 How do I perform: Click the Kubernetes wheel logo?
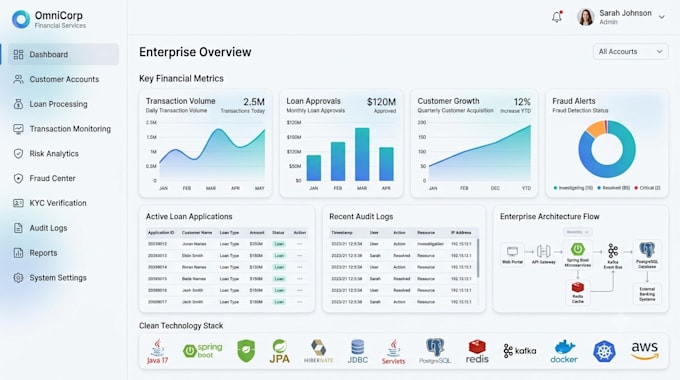pyautogui.click(x=604, y=351)
